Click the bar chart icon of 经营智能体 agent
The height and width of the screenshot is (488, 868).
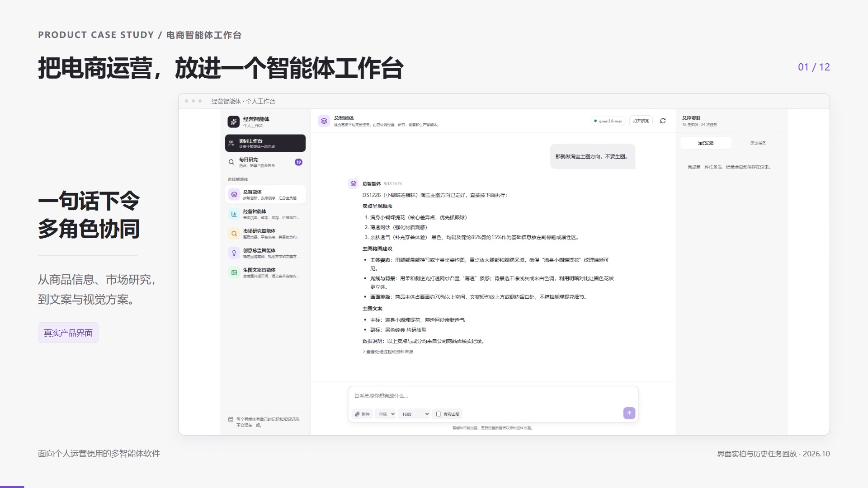[234, 214]
